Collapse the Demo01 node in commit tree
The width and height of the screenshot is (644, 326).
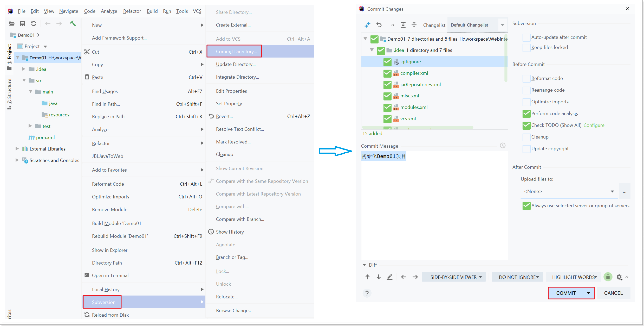click(365, 39)
